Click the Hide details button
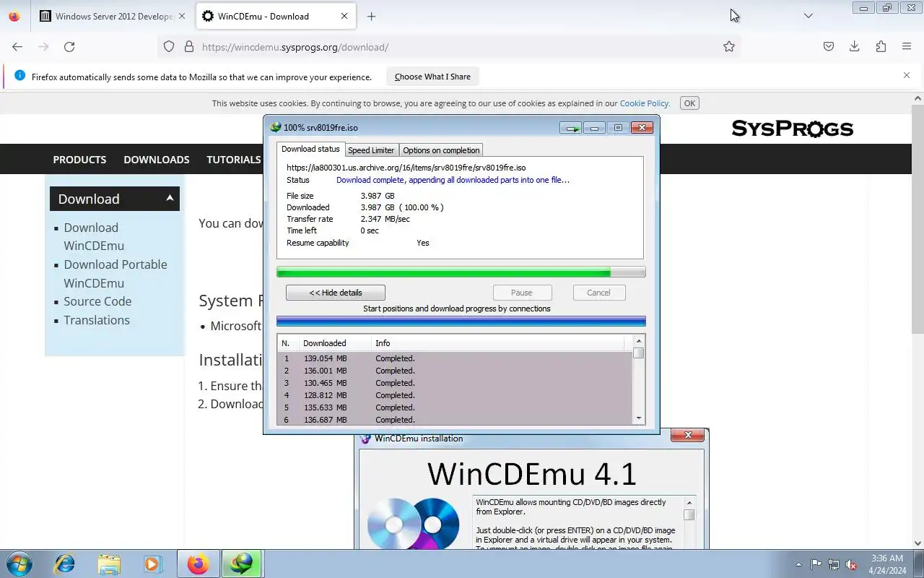 pyautogui.click(x=336, y=293)
